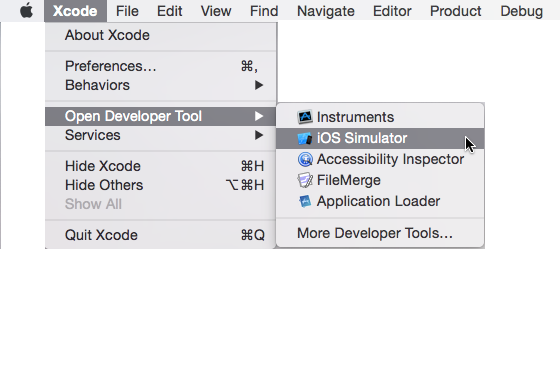The height and width of the screenshot is (377, 560).
Task: Click the iOS Simulator icon
Action: (x=305, y=139)
